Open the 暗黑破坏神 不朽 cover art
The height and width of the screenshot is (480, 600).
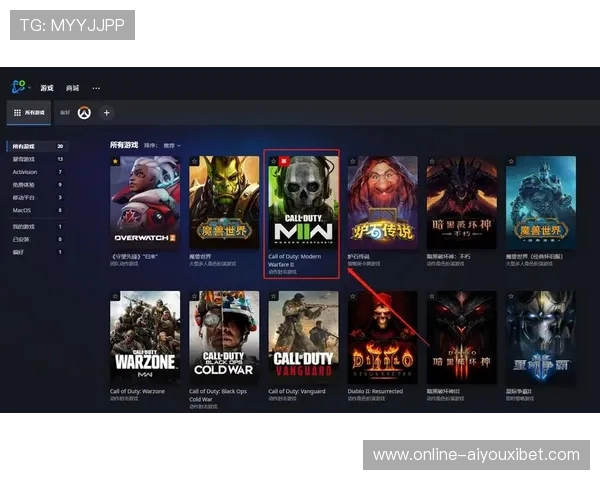click(x=462, y=202)
